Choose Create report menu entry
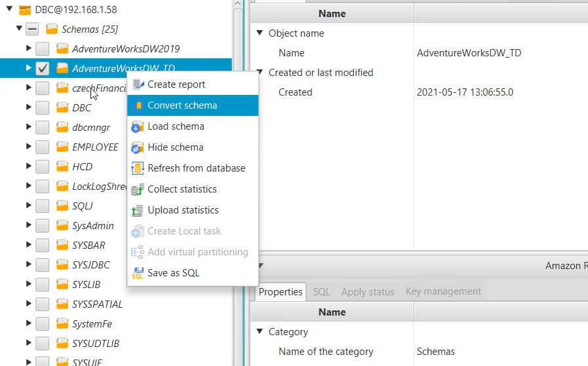The image size is (588, 366). click(193, 84)
